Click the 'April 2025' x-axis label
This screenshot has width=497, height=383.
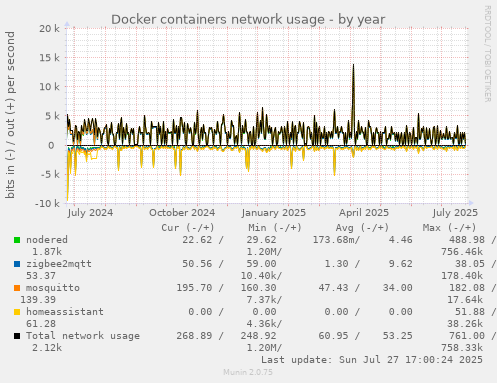point(364,213)
